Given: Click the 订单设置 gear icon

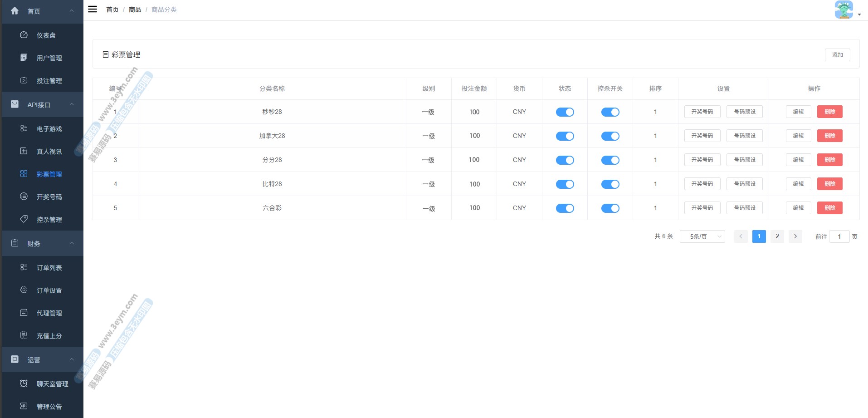Looking at the screenshot, I should [24, 290].
